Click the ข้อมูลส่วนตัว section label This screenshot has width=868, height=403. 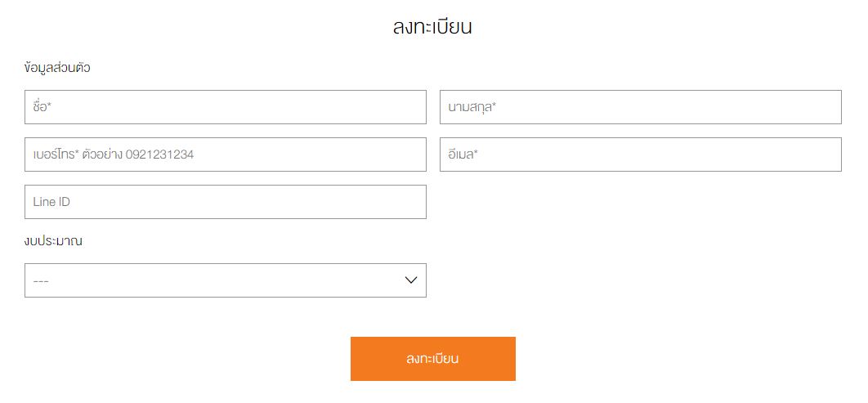[57, 68]
